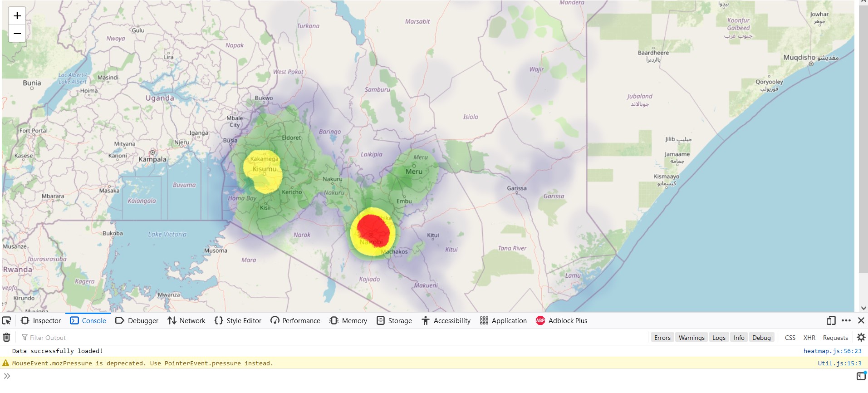
Task: Open devtools customize menu (three dots)
Action: (x=846, y=320)
